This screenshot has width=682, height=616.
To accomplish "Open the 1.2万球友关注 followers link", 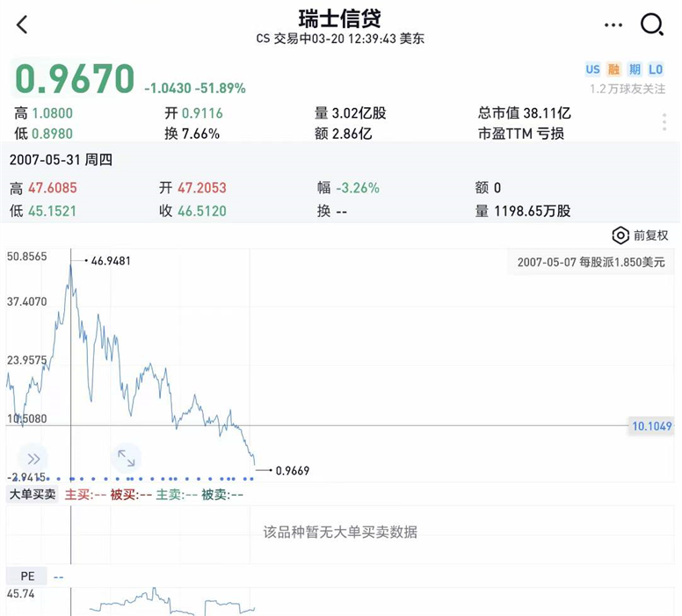I will tap(628, 89).
